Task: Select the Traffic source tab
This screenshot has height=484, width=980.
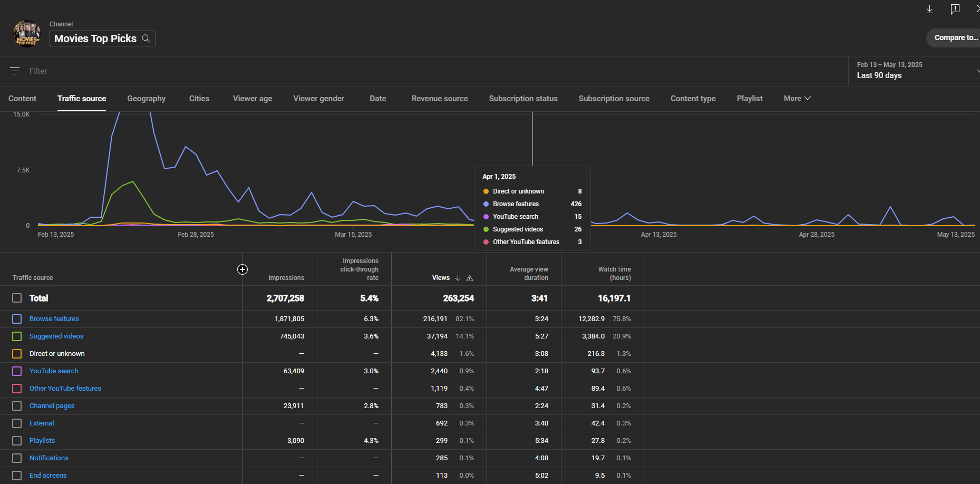Action: pyautogui.click(x=82, y=99)
